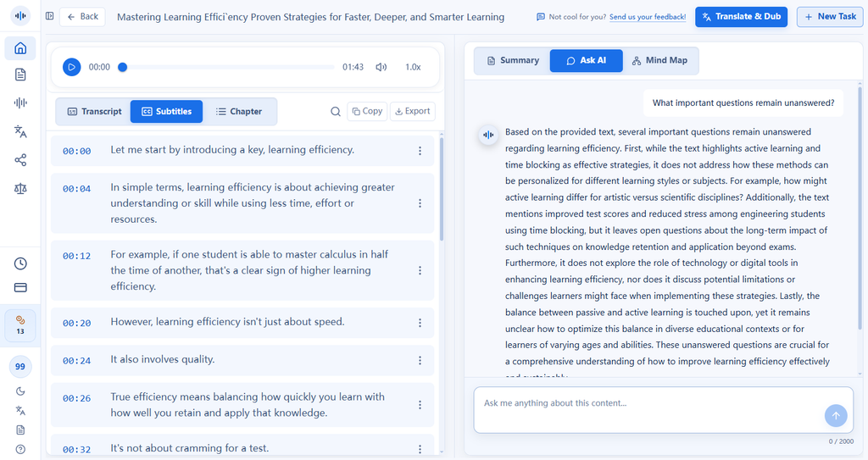Open the balance scale sidebar icon
Image resolution: width=868 pixels, height=460 pixels.
pyautogui.click(x=20, y=189)
